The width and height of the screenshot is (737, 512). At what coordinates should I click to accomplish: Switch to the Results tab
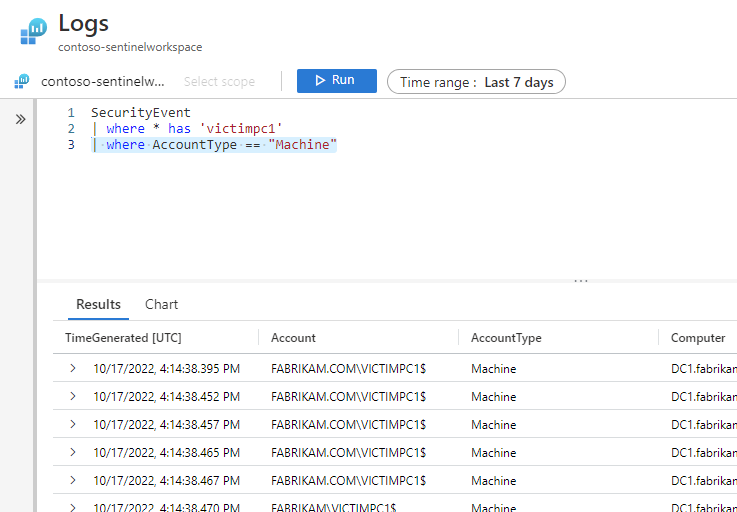(98, 304)
